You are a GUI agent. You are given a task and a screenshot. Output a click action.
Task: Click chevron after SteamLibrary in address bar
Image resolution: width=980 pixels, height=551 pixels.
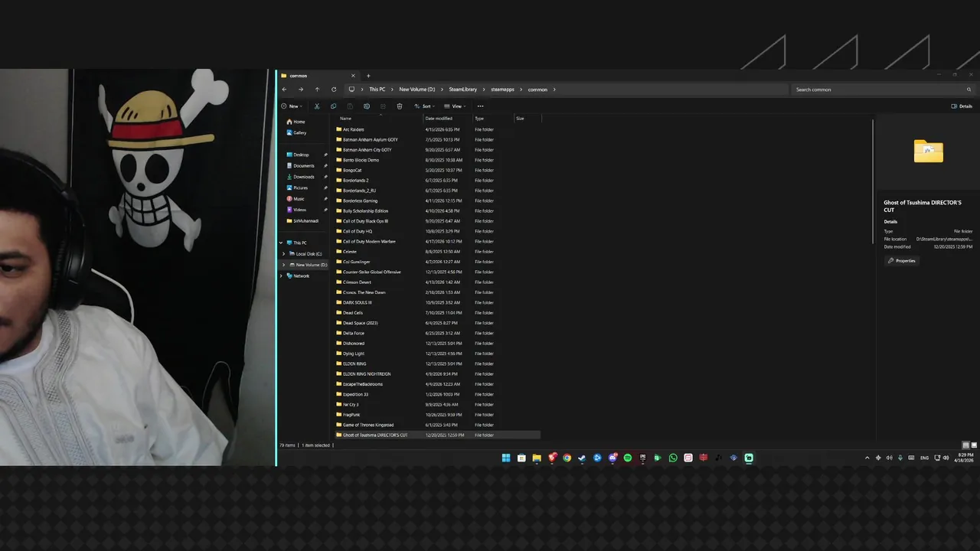[x=484, y=90]
